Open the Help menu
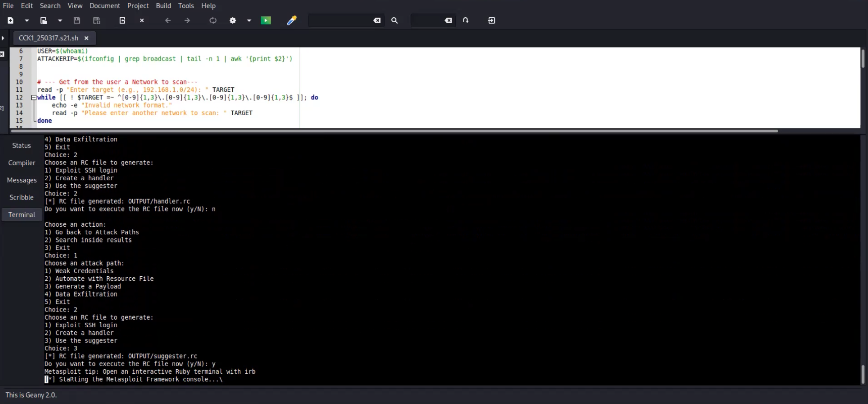 [209, 6]
